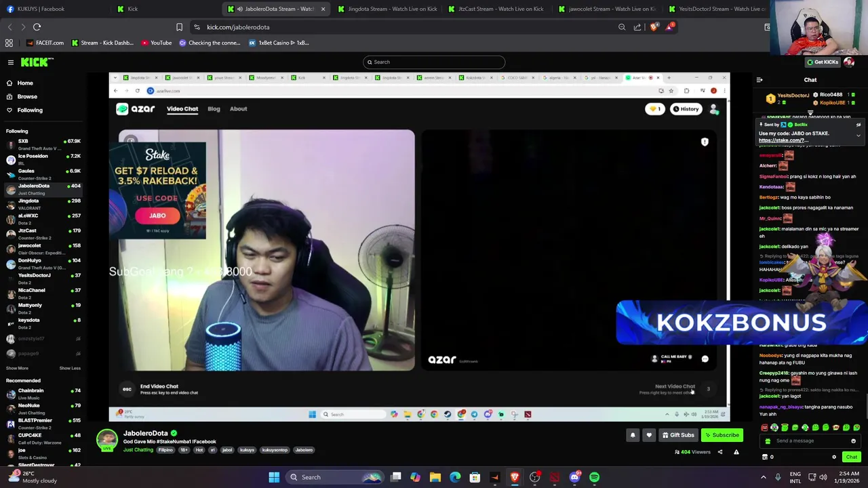The image size is (868, 488).
Task: Close the JaboleroDota Stream tab
Action: point(323,9)
